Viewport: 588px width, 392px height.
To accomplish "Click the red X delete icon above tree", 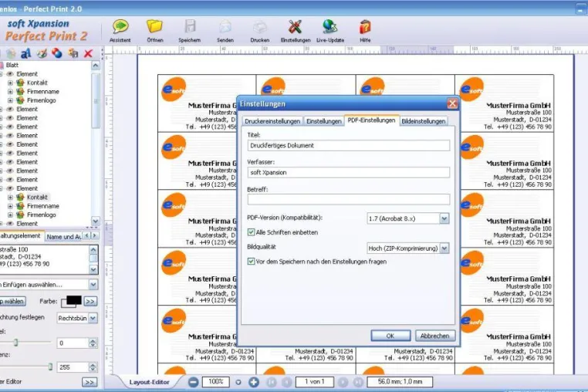I will point(88,54).
